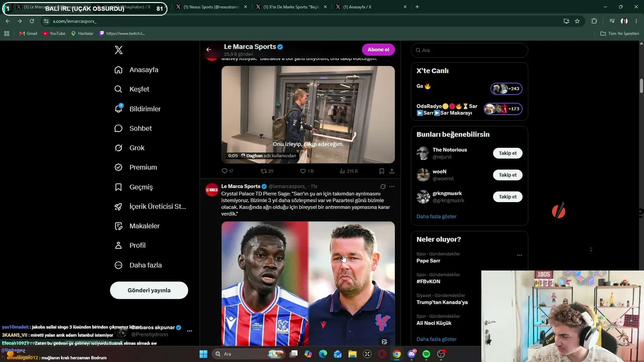Open the YouTube bookmark
Viewport: 644px width, 362px height.
pos(54,34)
